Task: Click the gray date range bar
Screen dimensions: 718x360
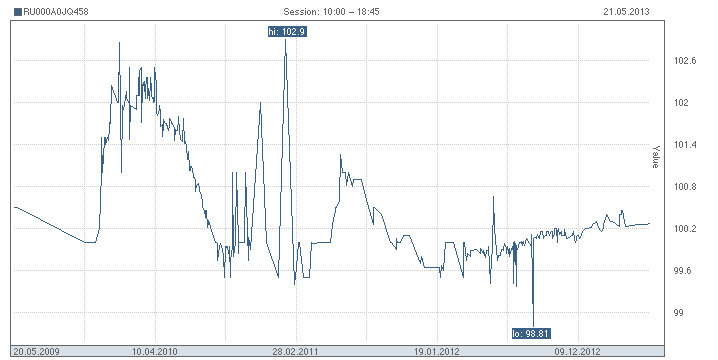Action: (337, 352)
